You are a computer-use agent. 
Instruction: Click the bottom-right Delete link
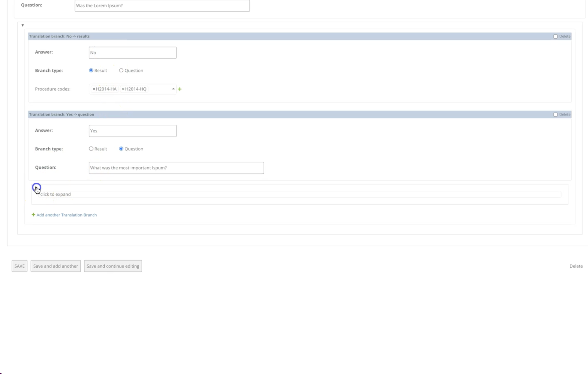click(x=576, y=266)
